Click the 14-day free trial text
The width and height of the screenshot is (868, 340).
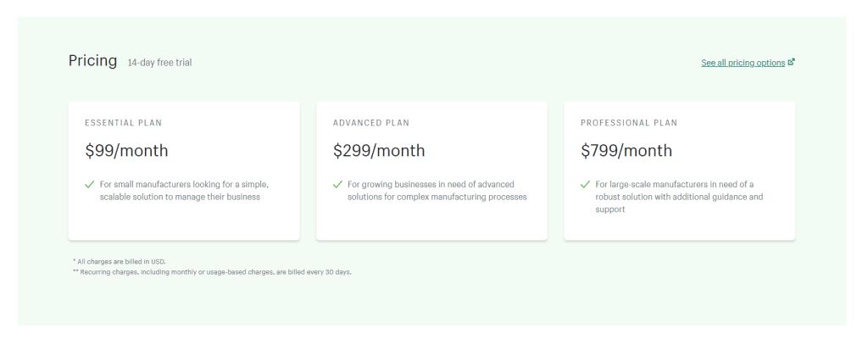click(x=159, y=63)
